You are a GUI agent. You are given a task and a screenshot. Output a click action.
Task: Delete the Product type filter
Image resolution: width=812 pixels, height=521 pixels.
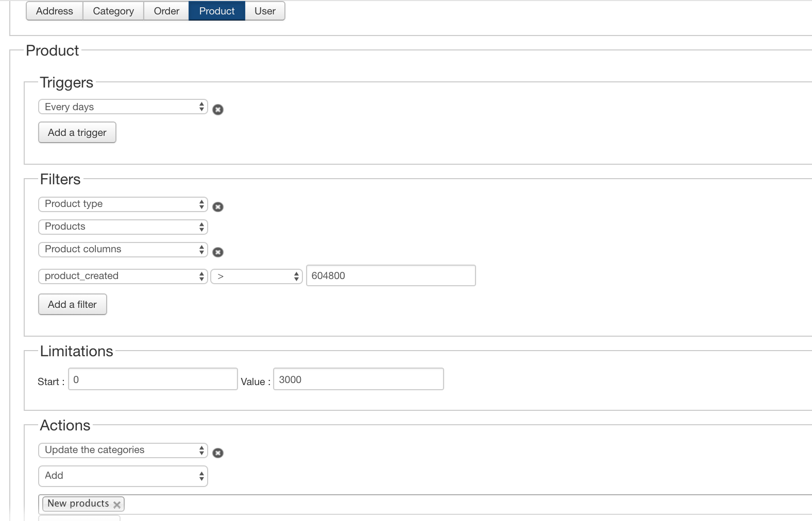click(218, 207)
